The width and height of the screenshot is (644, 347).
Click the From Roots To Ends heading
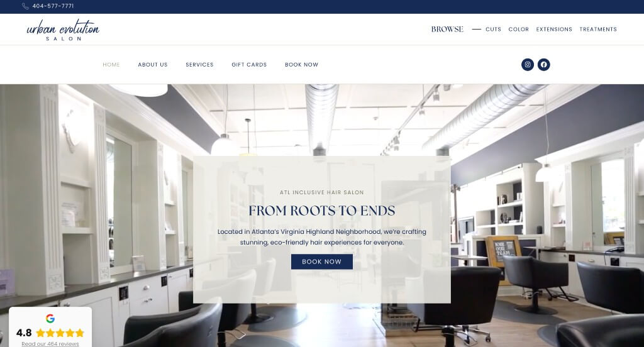[321, 211]
